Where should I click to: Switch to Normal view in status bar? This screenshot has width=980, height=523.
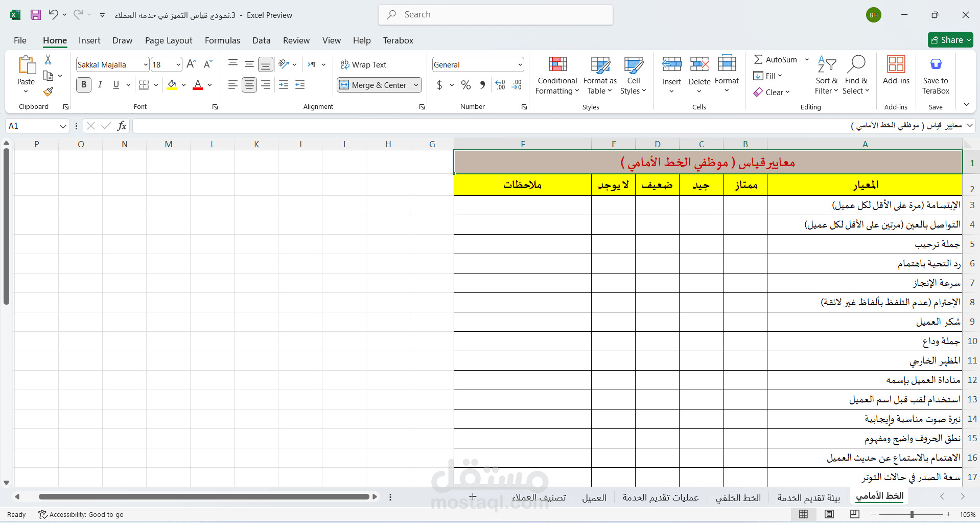click(804, 514)
